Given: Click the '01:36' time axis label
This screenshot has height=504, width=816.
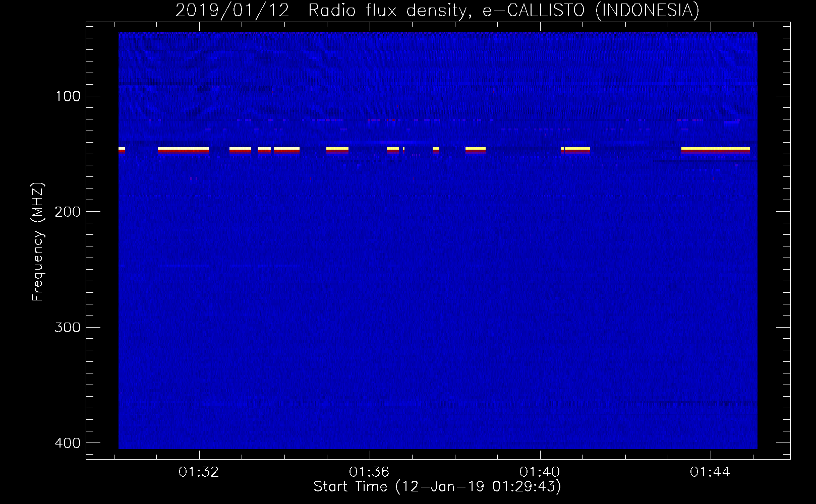Looking at the screenshot, I should point(369,472).
